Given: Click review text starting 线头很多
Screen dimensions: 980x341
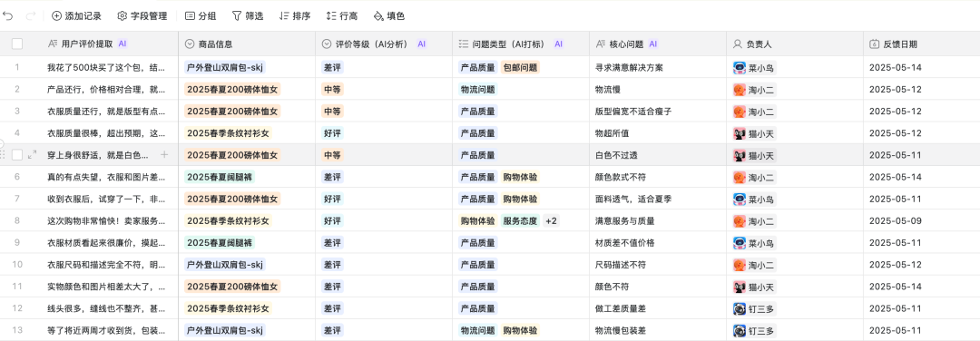Looking at the screenshot, I should coord(106,308).
